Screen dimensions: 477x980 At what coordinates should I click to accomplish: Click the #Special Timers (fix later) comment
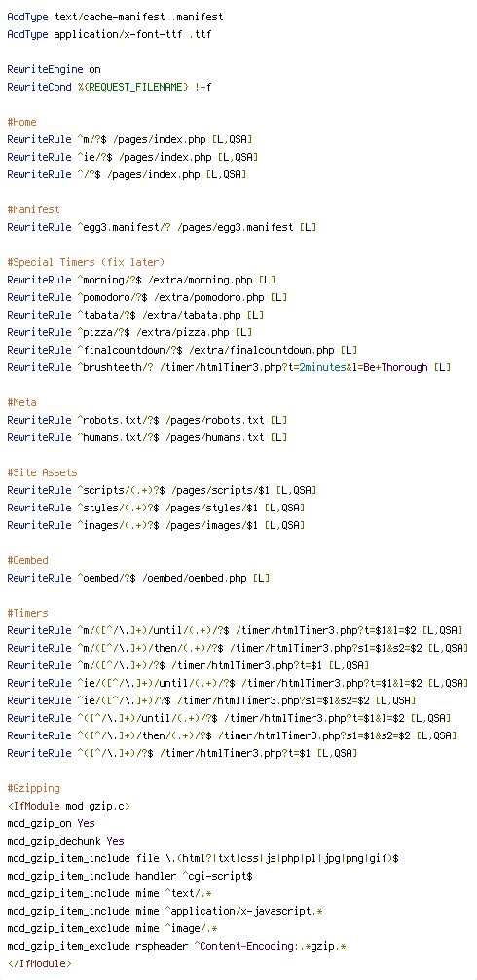tap(86, 262)
